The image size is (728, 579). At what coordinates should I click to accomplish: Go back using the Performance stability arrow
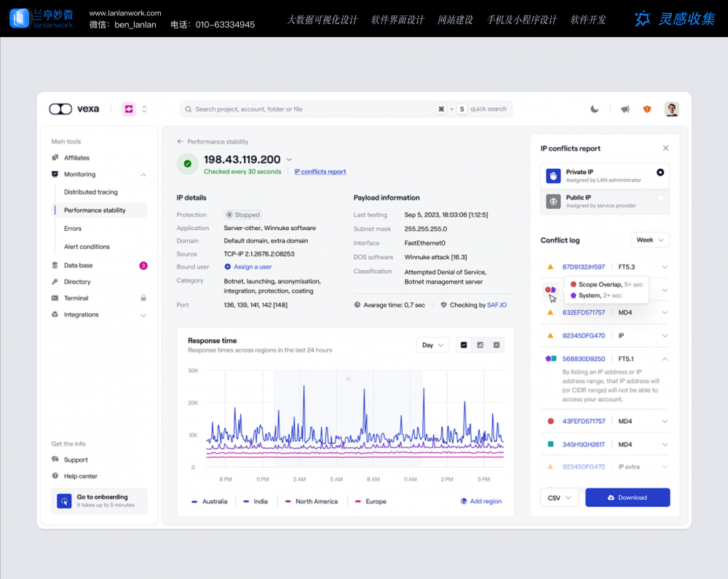[x=181, y=142]
